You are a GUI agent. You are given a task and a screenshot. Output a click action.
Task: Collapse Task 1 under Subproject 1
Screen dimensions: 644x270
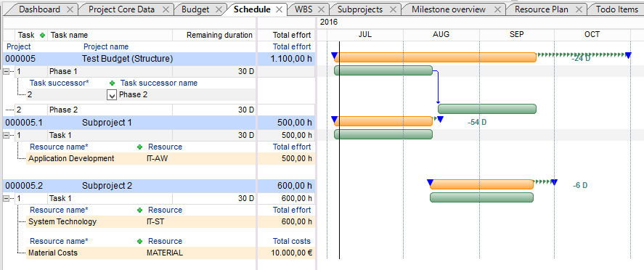(x=6, y=135)
